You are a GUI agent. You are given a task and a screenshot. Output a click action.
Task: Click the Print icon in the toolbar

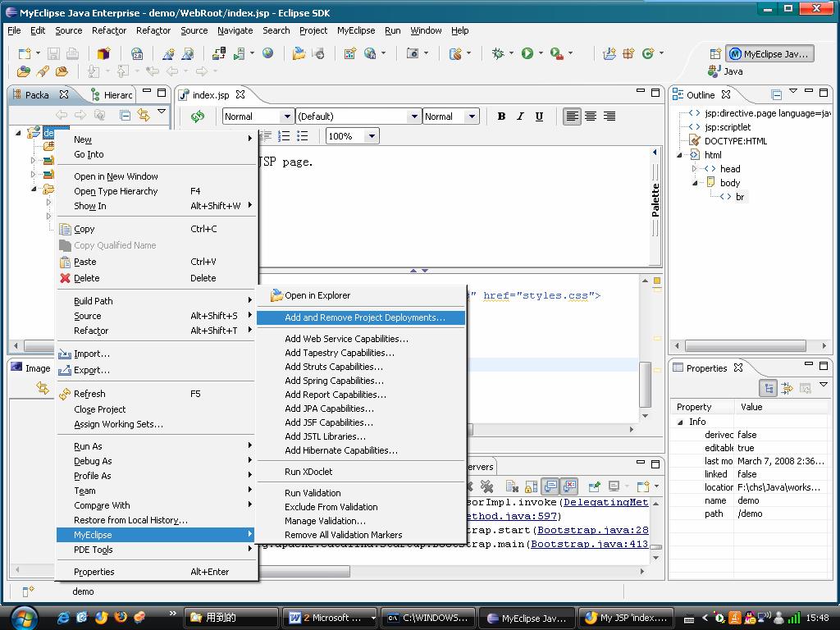(x=73, y=52)
